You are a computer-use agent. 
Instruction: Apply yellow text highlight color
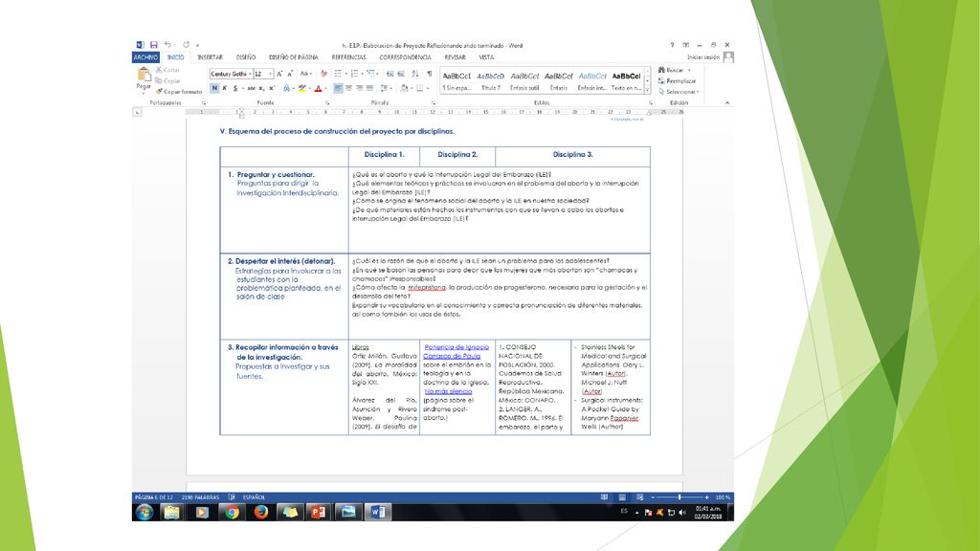click(301, 89)
